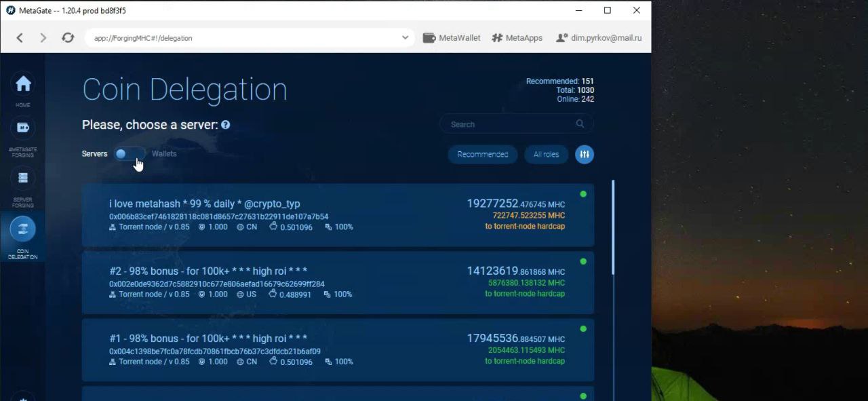Navigate back with the back arrow

[x=20, y=38]
